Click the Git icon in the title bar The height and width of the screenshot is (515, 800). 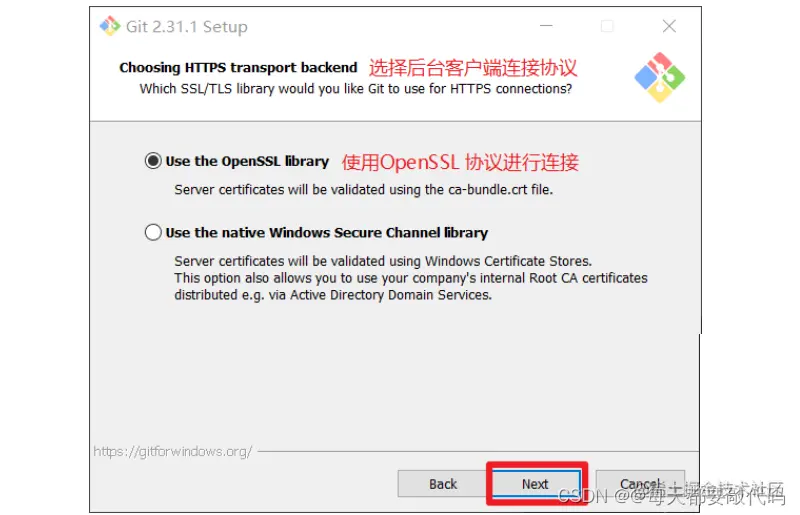[109, 26]
